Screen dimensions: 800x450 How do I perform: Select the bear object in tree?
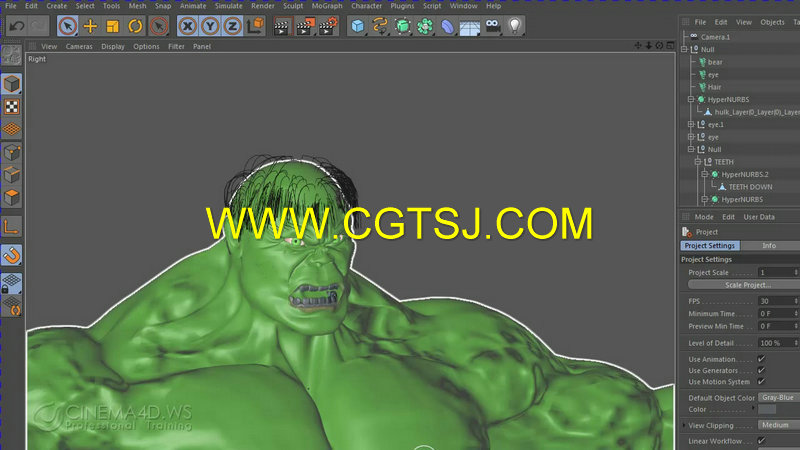click(x=715, y=62)
